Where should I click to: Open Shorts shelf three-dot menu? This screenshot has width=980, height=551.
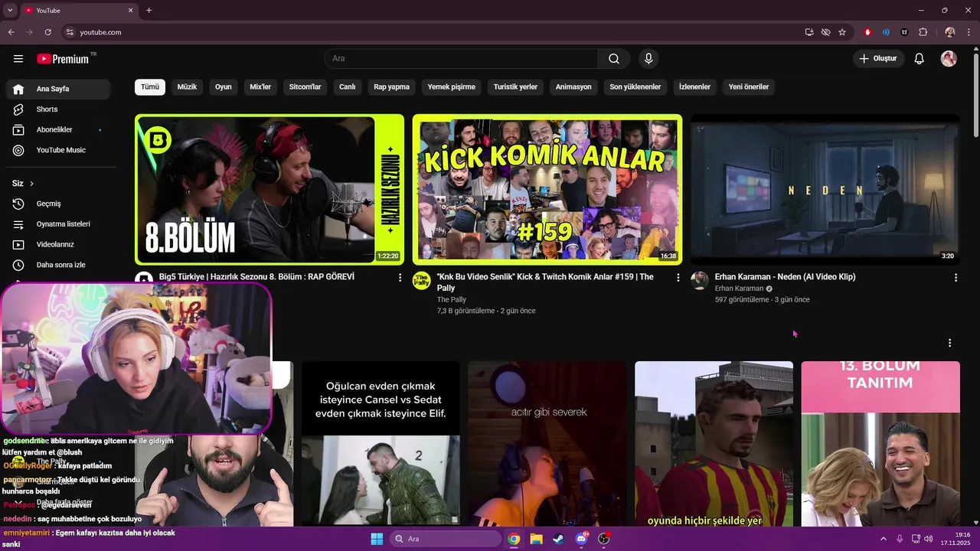coord(949,343)
